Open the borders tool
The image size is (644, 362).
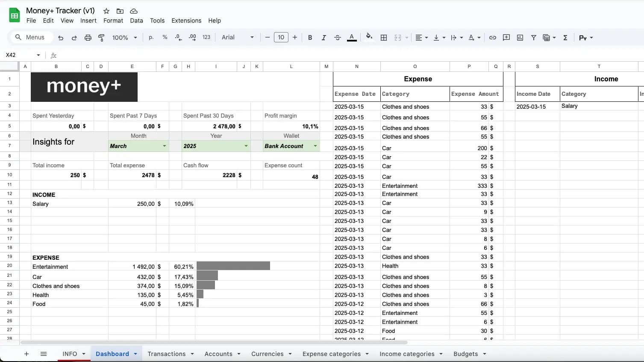384,38
